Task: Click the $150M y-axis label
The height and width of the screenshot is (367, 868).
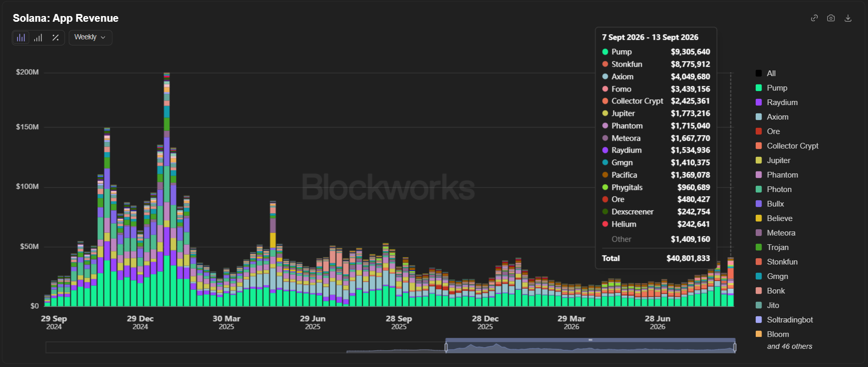Action: (27, 127)
